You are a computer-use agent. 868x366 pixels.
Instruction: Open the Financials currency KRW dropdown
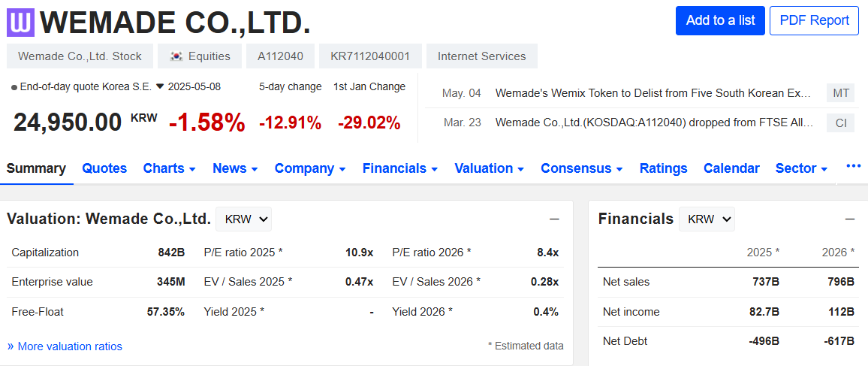707,219
